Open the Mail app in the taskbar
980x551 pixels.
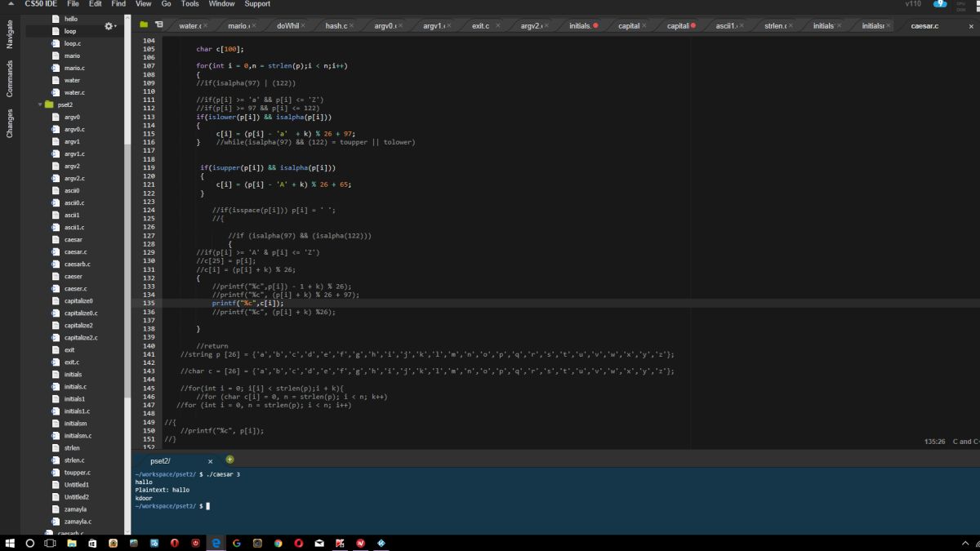point(319,543)
